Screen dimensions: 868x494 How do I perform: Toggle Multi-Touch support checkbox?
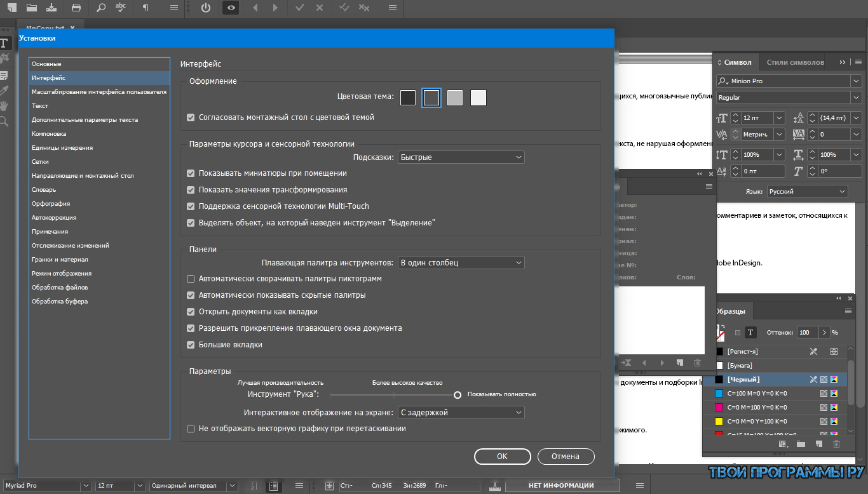tap(191, 206)
